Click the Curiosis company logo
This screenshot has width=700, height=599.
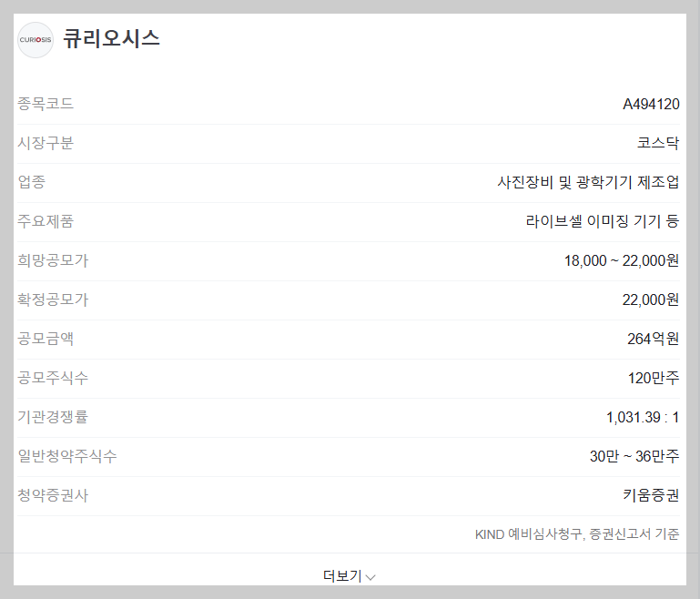coord(36,40)
